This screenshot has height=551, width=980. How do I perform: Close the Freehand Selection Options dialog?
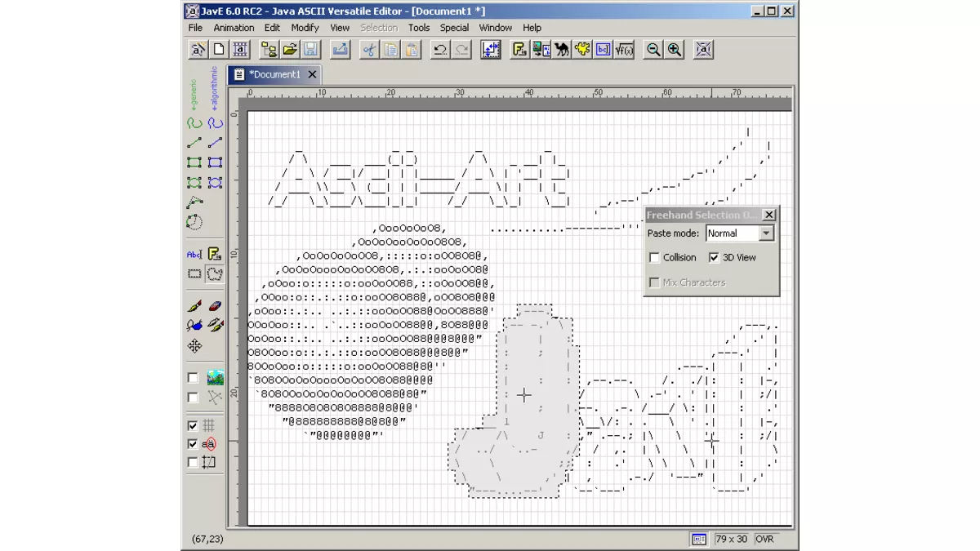[x=768, y=215]
